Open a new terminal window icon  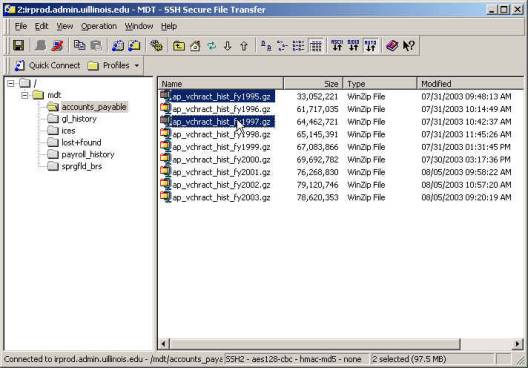[118, 45]
